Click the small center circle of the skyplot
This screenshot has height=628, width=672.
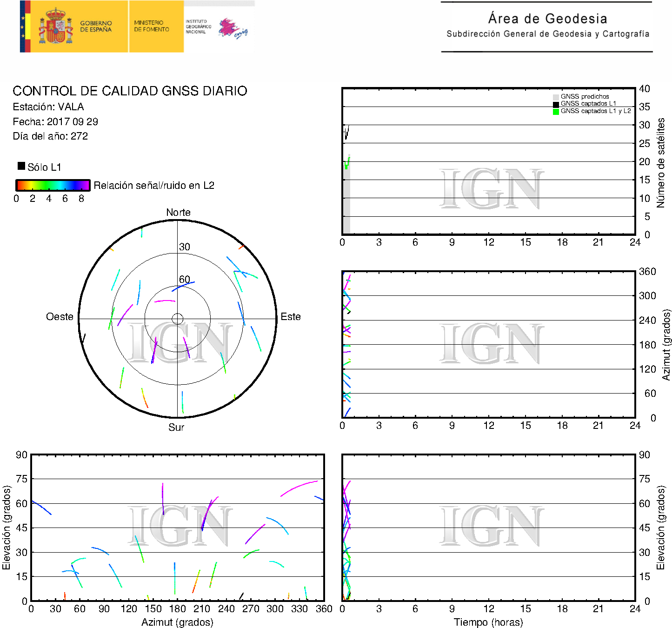point(177,319)
